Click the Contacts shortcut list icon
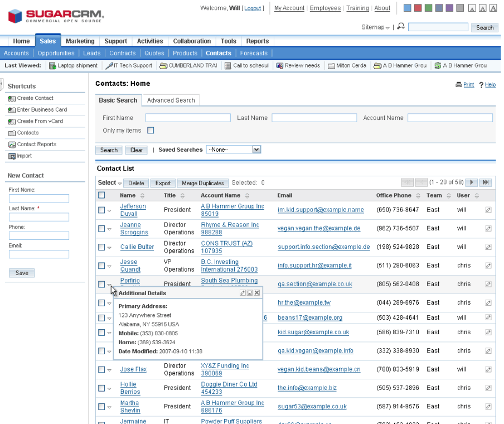The height and width of the screenshot is (424, 504). tap(12, 133)
